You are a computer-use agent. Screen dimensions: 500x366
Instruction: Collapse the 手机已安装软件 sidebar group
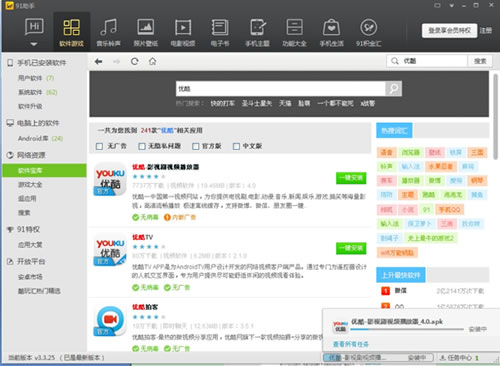coord(37,63)
